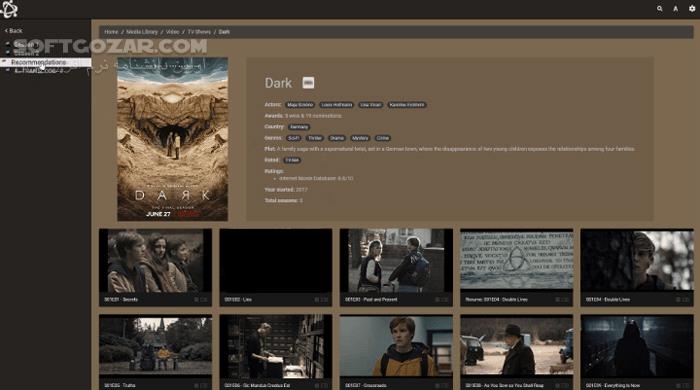Go to Video in the breadcrumb
This screenshot has height=390, width=700.
pyautogui.click(x=172, y=32)
